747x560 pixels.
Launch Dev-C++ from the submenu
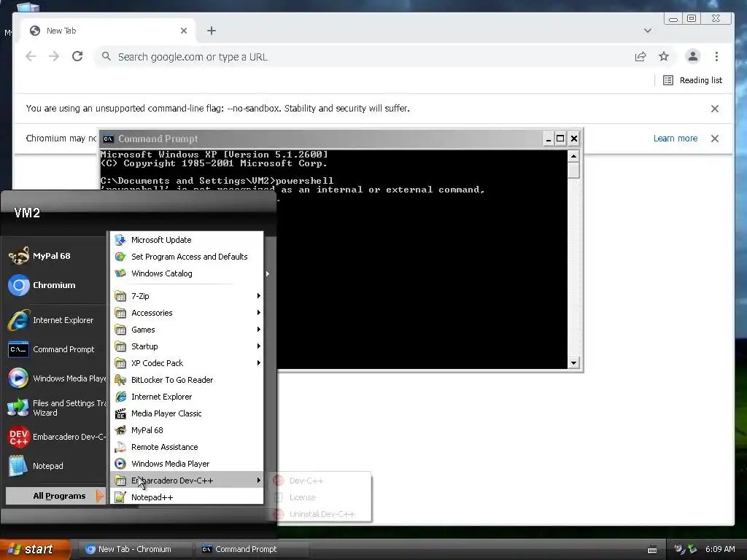click(320, 481)
